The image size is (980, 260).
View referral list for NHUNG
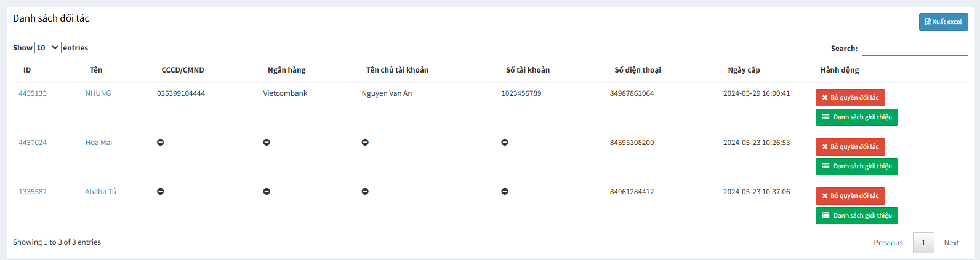tap(856, 117)
